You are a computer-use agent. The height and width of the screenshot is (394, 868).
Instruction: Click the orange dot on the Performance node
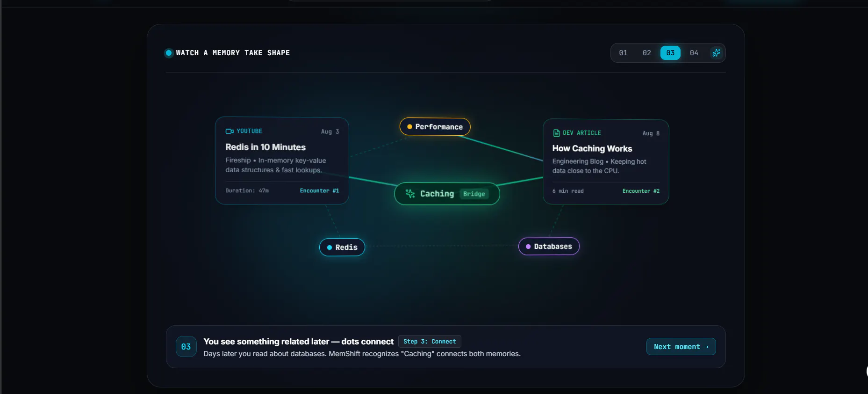(x=409, y=127)
